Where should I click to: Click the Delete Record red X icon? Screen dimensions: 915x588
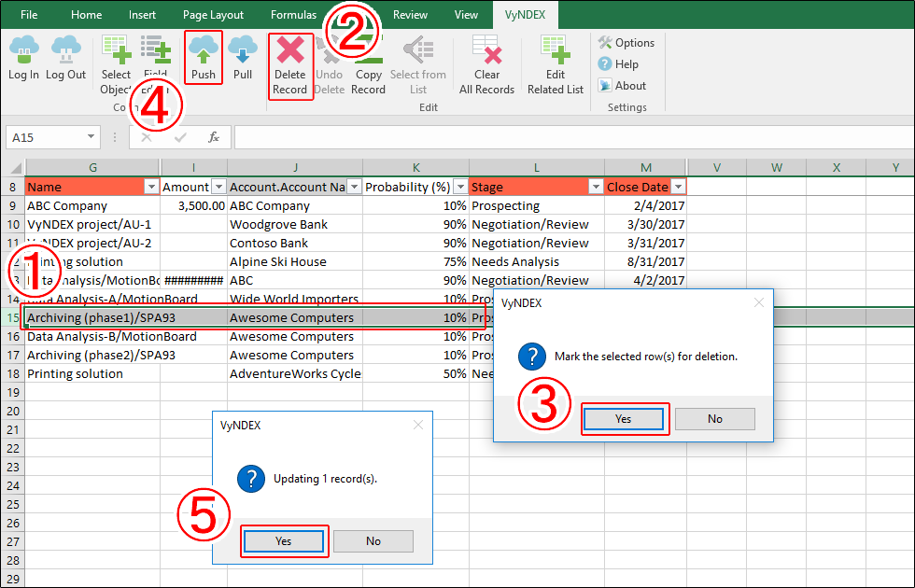click(x=290, y=49)
